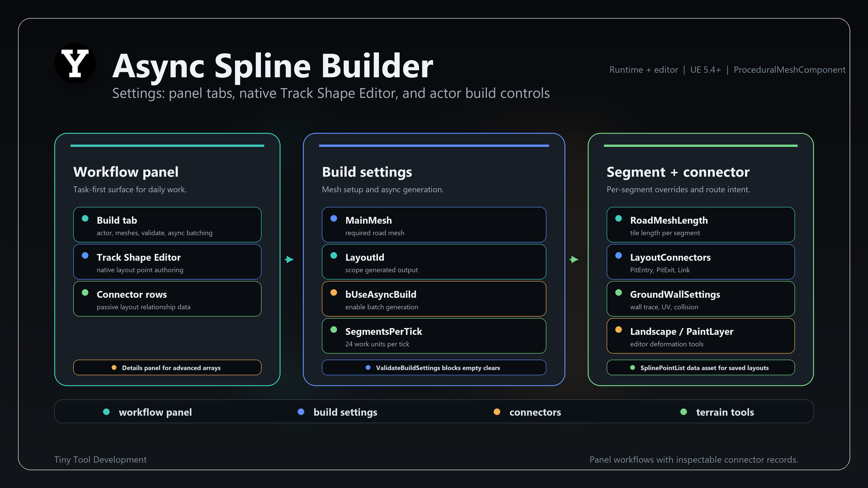Click the orange connectors legend dot
Image resolution: width=868 pixels, height=488 pixels.
pos(497,412)
